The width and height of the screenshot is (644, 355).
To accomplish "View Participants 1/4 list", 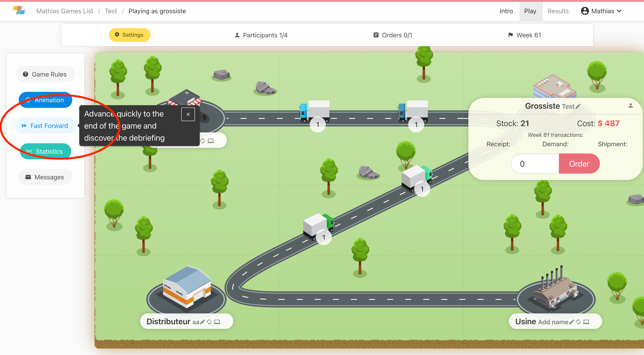I will click(x=261, y=35).
